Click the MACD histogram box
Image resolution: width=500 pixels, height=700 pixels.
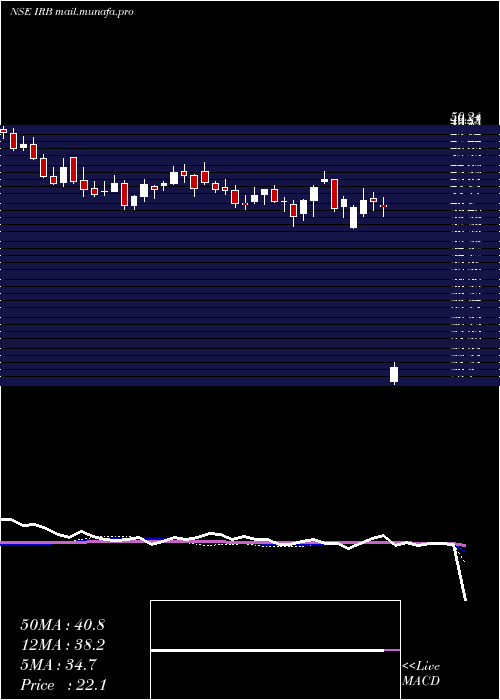[275, 650]
